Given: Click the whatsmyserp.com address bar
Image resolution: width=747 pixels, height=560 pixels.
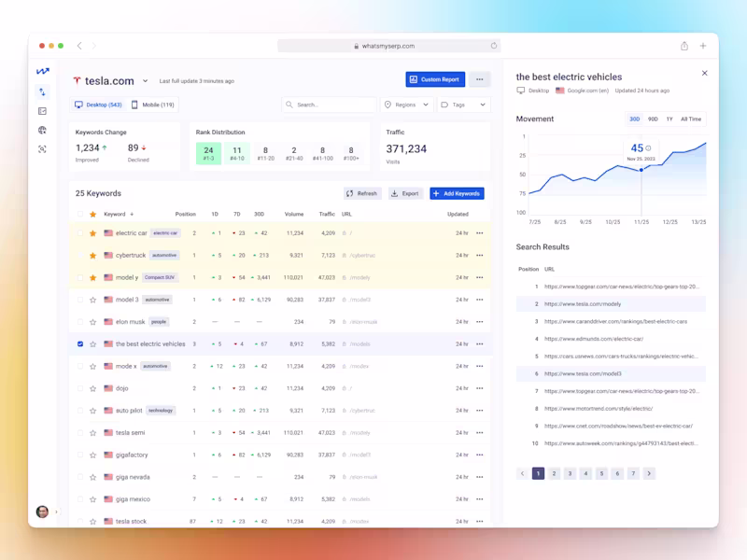Looking at the screenshot, I should (388, 46).
